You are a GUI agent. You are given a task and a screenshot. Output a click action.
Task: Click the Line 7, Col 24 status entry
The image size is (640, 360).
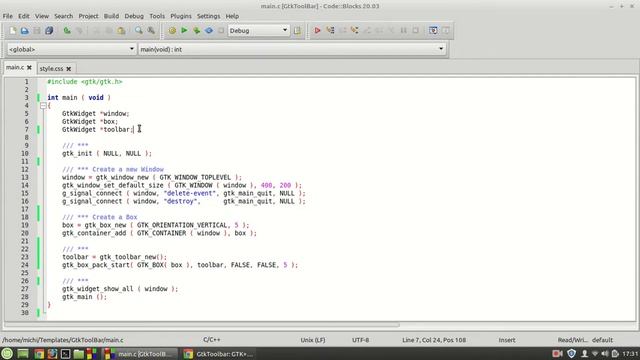point(434,340)
